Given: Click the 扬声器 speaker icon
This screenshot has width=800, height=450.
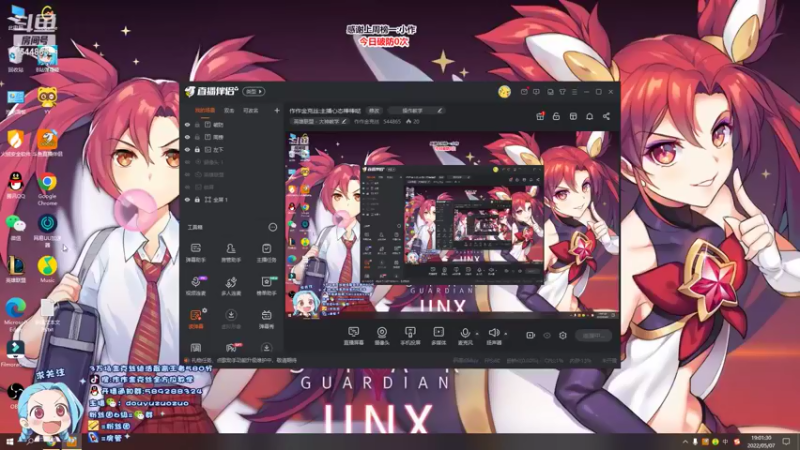Looking at the screenshot, I should pos(493,334).
